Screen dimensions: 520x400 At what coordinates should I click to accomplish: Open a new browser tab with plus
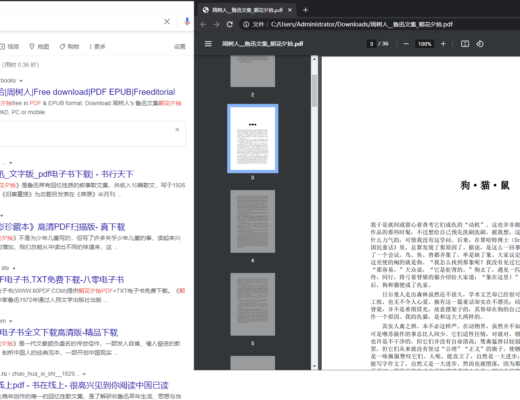(305, 10)
